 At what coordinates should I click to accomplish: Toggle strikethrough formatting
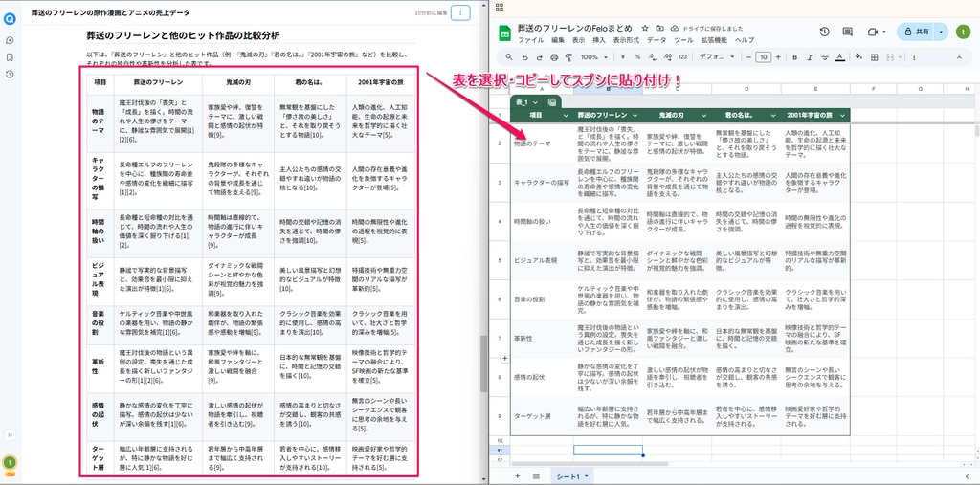click(x=825, y=57)
